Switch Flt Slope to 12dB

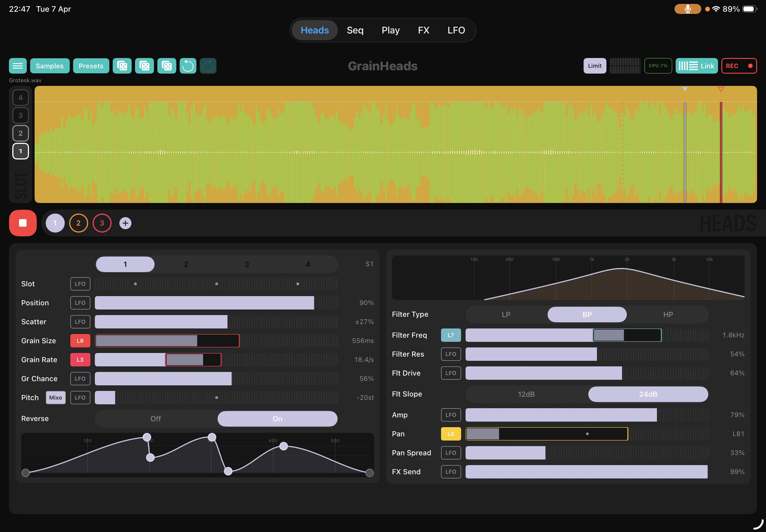526,394
